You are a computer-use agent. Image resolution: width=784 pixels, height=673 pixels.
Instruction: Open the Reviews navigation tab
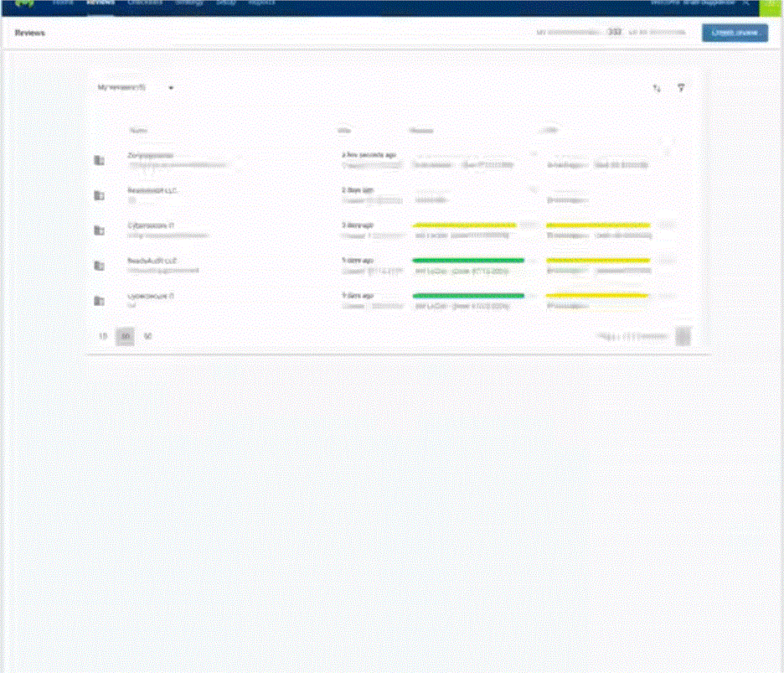click(101, 3)
